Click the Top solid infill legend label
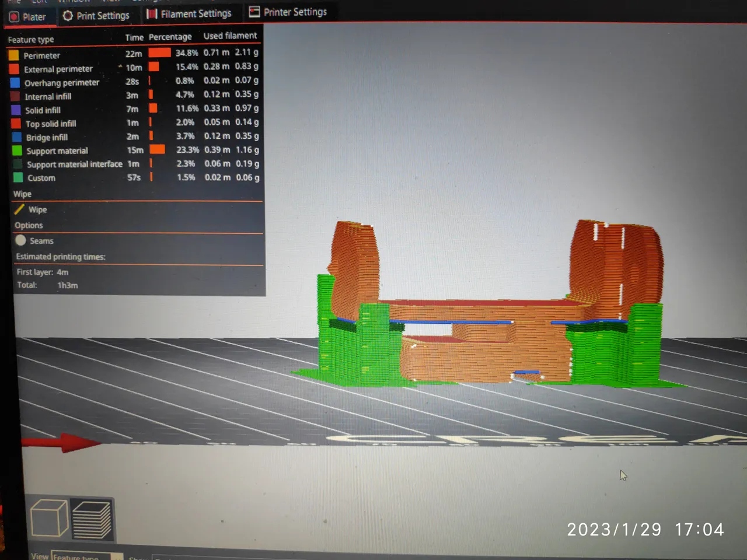Viewport: 747px width, 560px height. tap(51, 124)
